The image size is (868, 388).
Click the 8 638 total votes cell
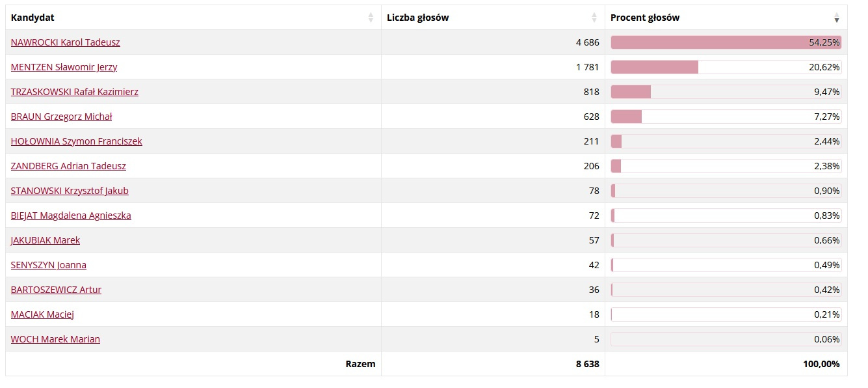click(x=493, y=364)
